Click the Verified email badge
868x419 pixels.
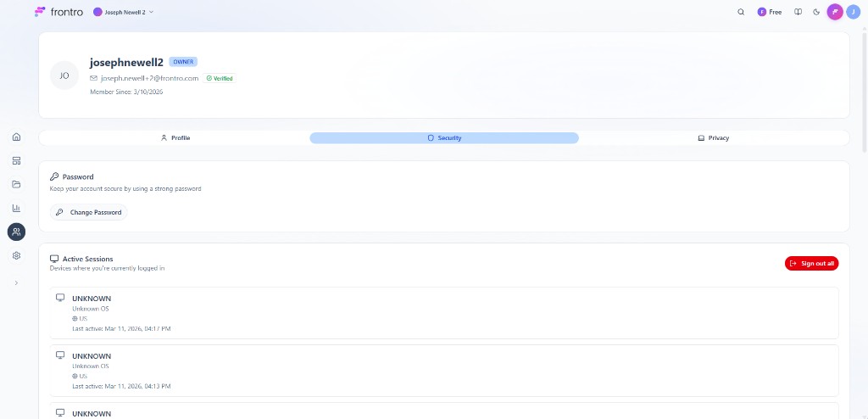point(220,78)
